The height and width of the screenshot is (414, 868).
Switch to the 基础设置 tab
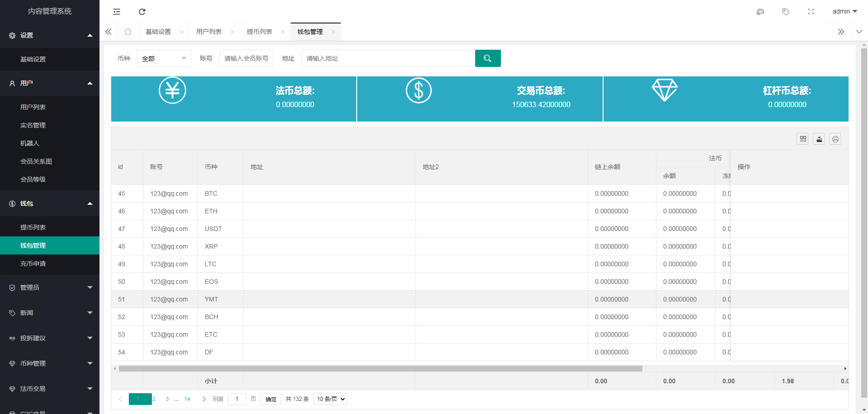[158, 32]
